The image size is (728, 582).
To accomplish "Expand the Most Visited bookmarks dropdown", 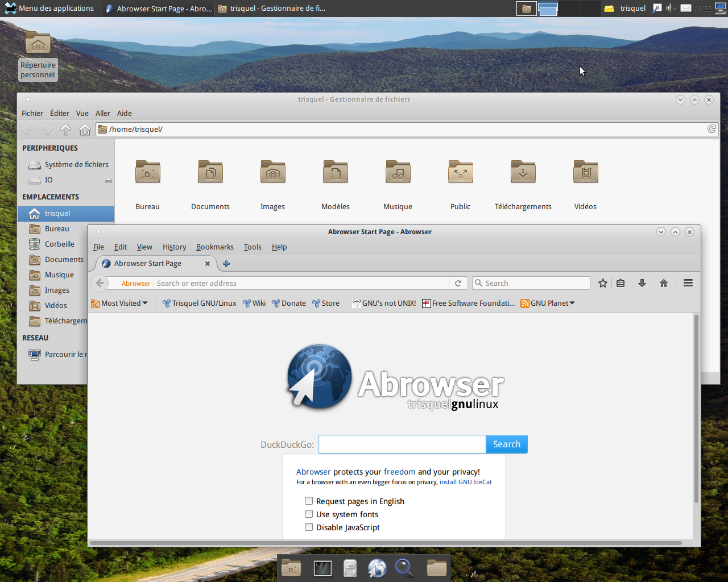I will pos(119,304).
